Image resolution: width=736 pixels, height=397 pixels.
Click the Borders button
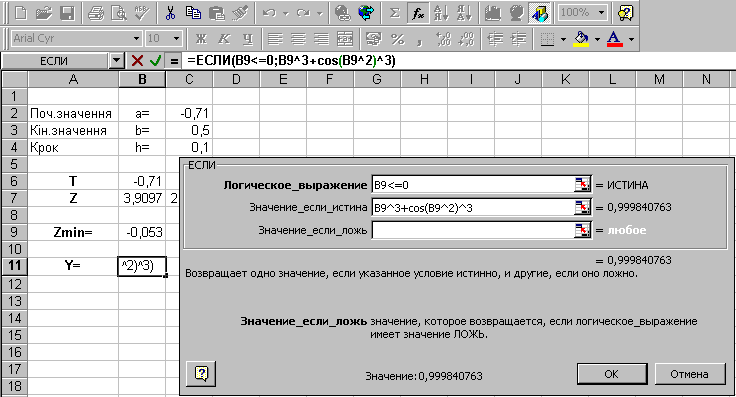pyautogui.click(x=547, y=39)
